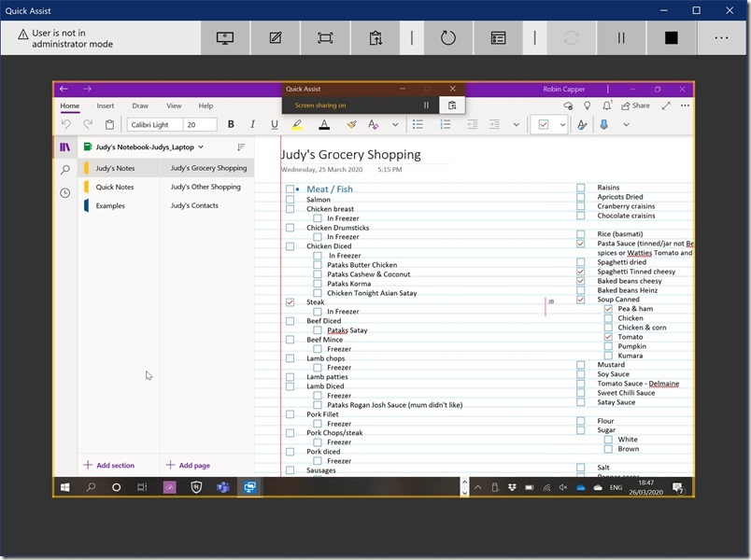Uncheck the Steak checkbox
751x560 pixels.
pos(290,302)
